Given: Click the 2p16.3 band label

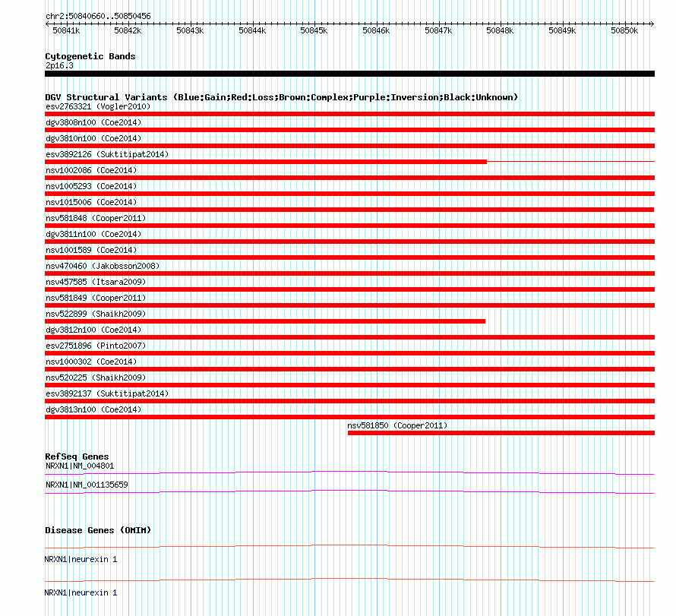Looking at the screenshot, I should point(59,66).
